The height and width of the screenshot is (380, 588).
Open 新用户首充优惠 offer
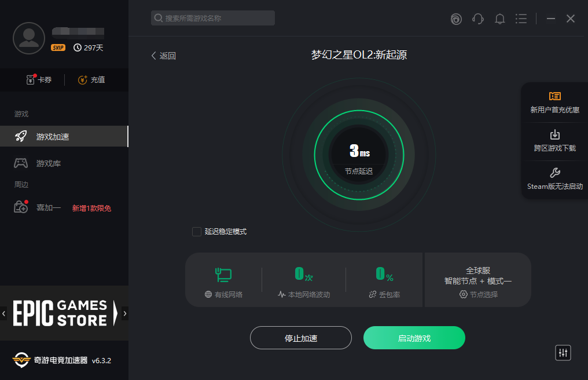pos(554,103)
